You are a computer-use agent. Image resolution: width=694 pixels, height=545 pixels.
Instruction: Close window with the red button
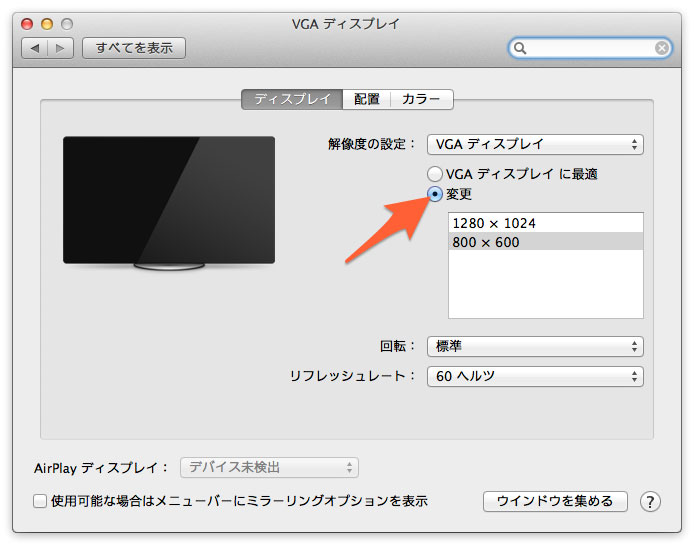pyautogui.click(x=27, y=24)
